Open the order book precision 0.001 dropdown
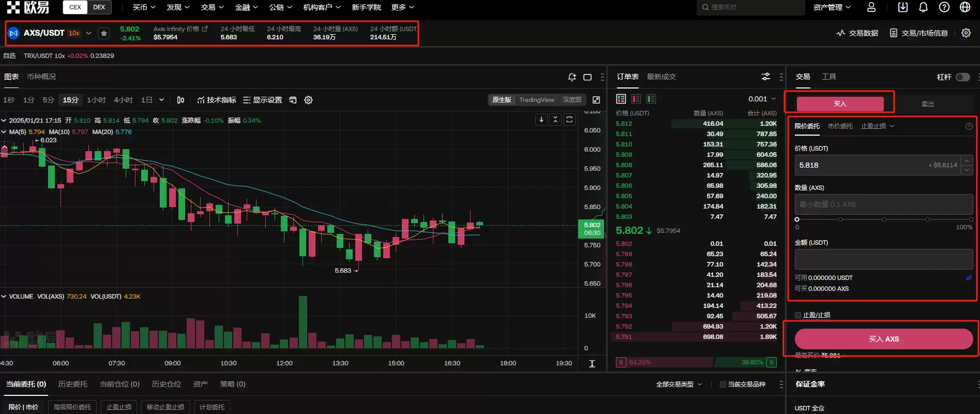 click(762, 99)
